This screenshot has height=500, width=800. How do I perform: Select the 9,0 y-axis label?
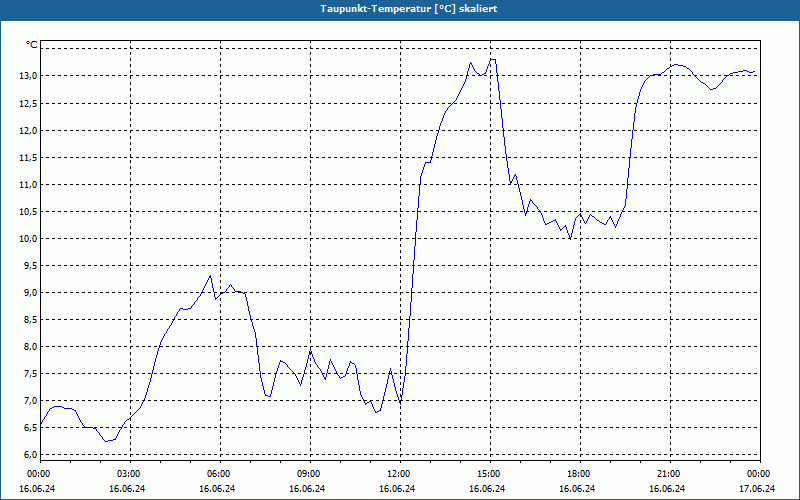tap(30, 293)
